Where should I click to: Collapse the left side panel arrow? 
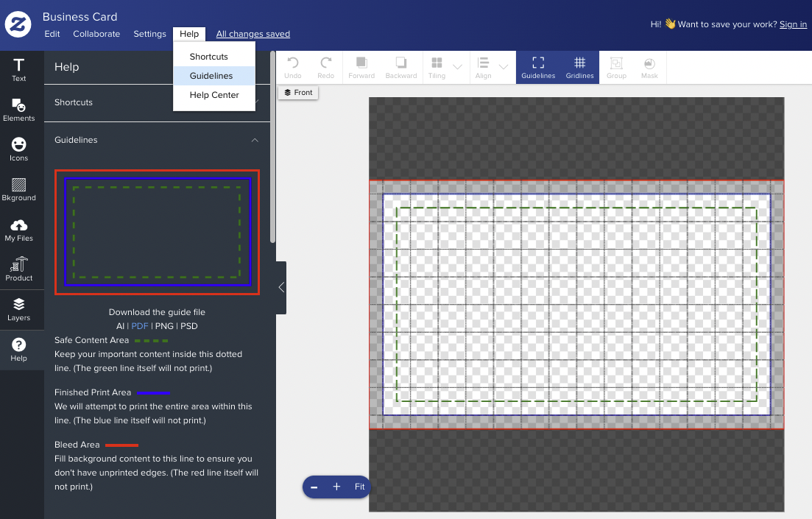click(x=281, y=287)
